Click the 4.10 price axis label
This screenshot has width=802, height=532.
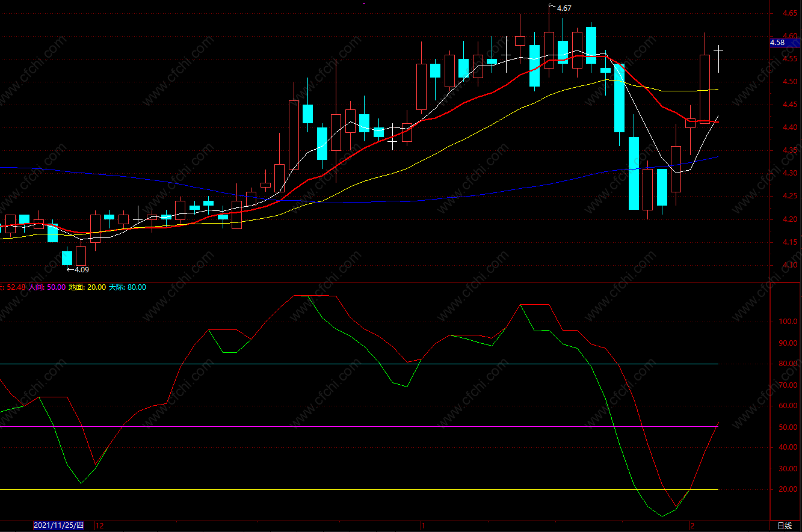pos(790,266)
